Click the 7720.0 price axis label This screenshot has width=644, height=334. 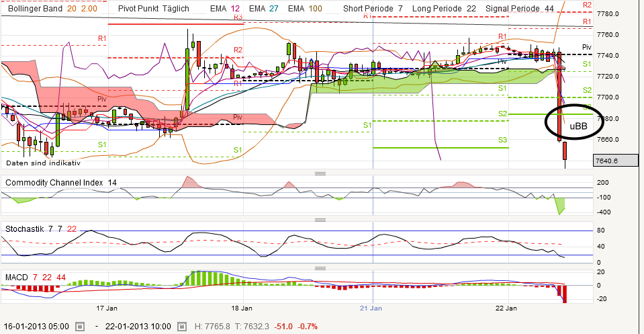tap(608, 77)
